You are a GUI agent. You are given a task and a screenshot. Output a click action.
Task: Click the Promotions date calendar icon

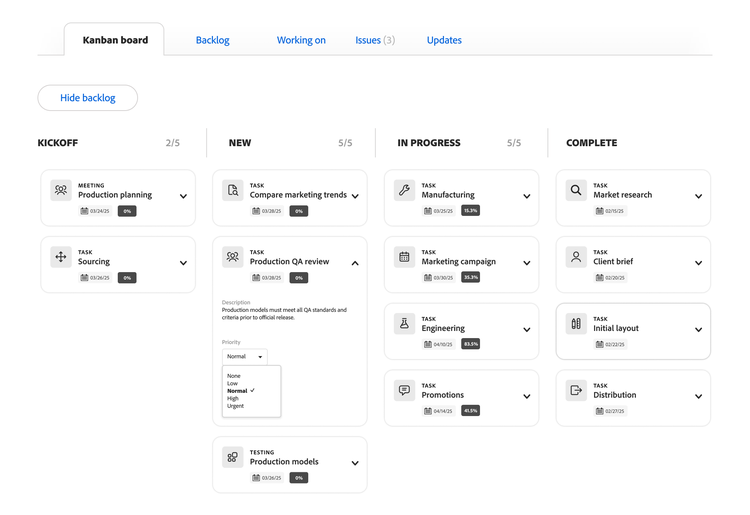[x=428, y=411]
